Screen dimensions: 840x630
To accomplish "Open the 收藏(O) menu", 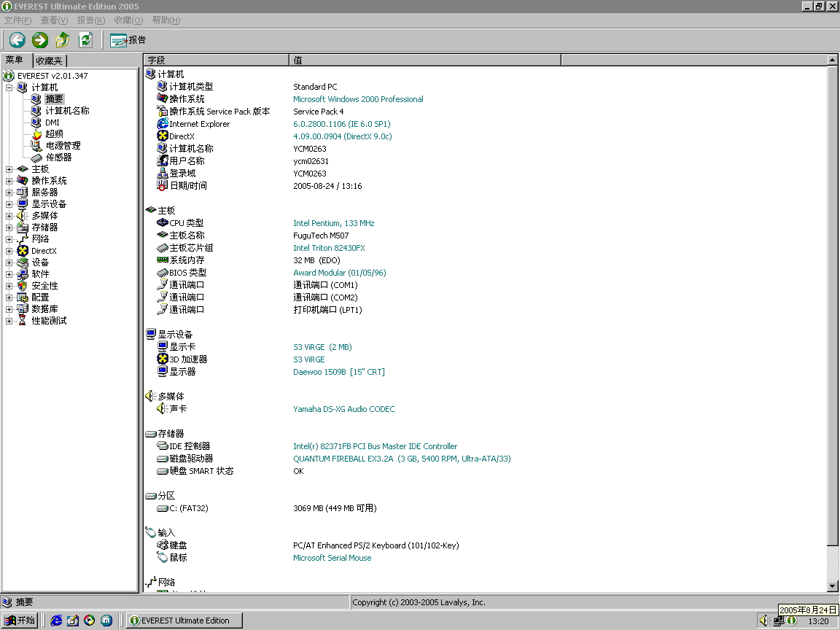I will (x=128, y=20).
